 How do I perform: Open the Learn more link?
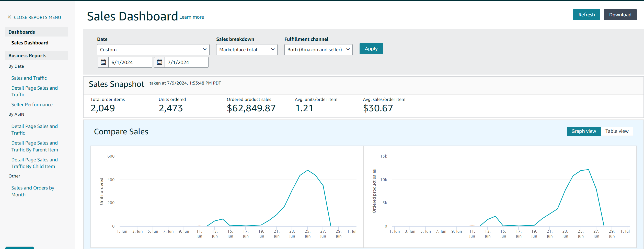pos(191,17)
